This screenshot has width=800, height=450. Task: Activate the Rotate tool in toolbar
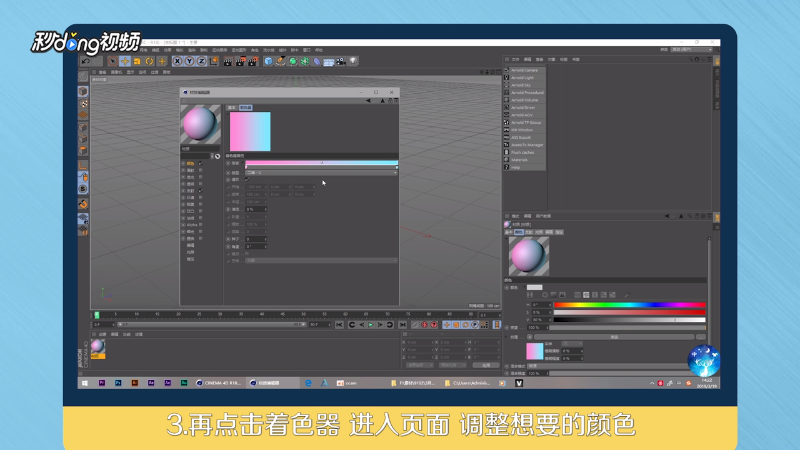point(149,61)
